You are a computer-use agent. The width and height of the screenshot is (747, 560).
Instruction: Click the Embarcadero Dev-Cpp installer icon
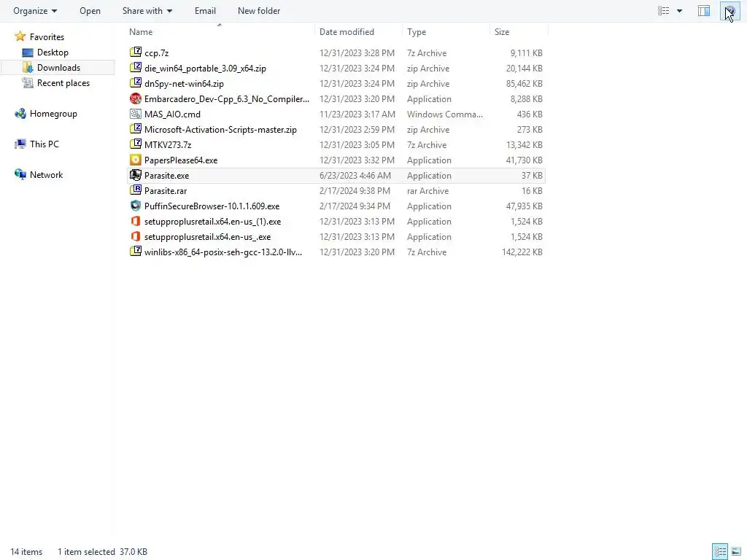tap(136, 98)
